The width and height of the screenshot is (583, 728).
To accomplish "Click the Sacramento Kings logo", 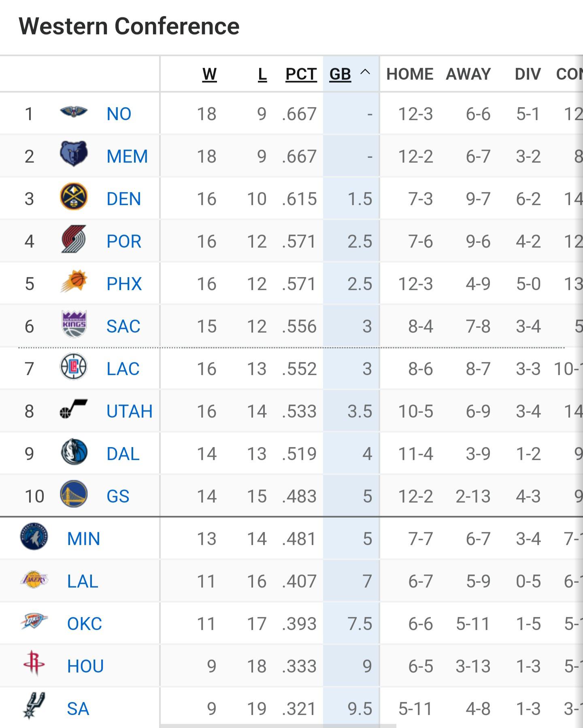I will [x=74, y=324].
